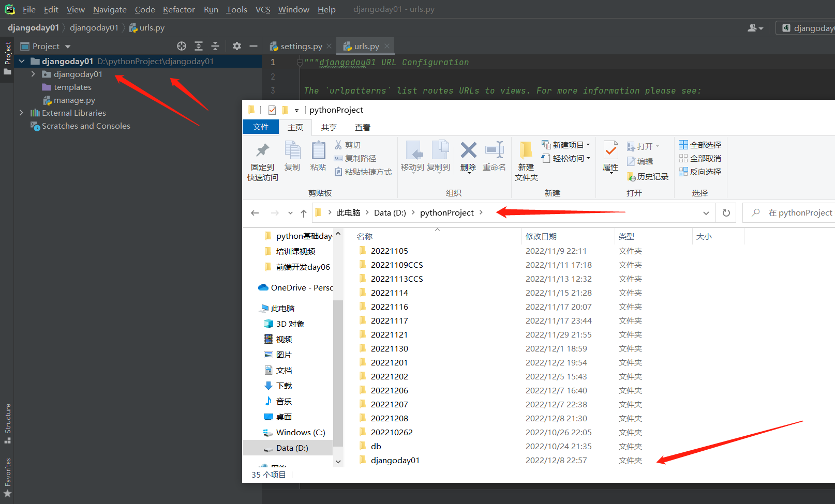Screen dimensions: 835x504
Task: Click Explorer back navigation arrow
Action: click(x=255, y=213)
